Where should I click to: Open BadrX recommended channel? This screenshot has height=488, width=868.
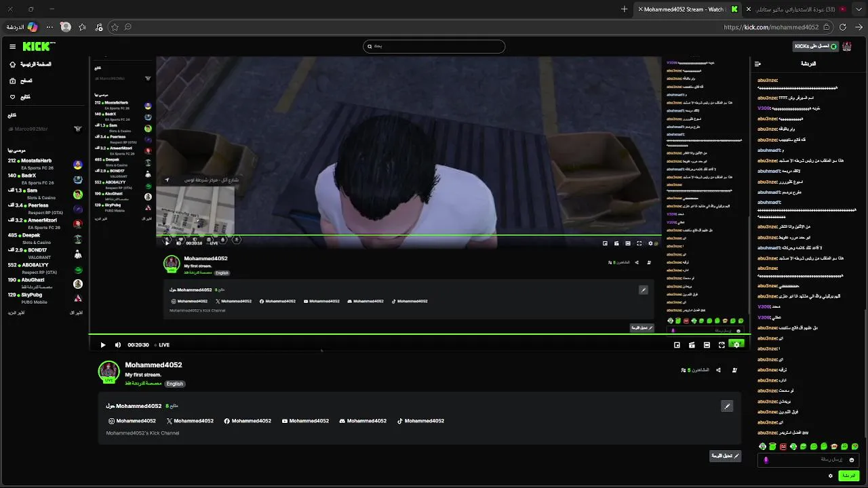[x=45, y=179]
